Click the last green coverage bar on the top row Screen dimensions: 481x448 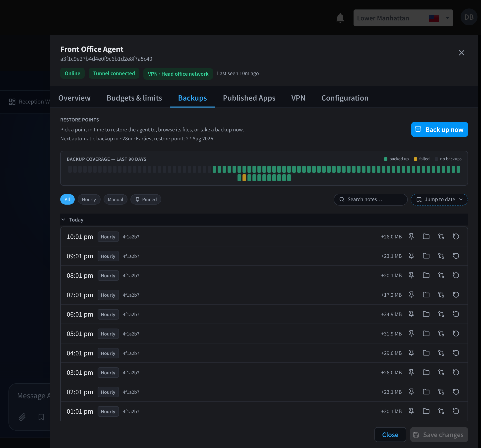458,169
